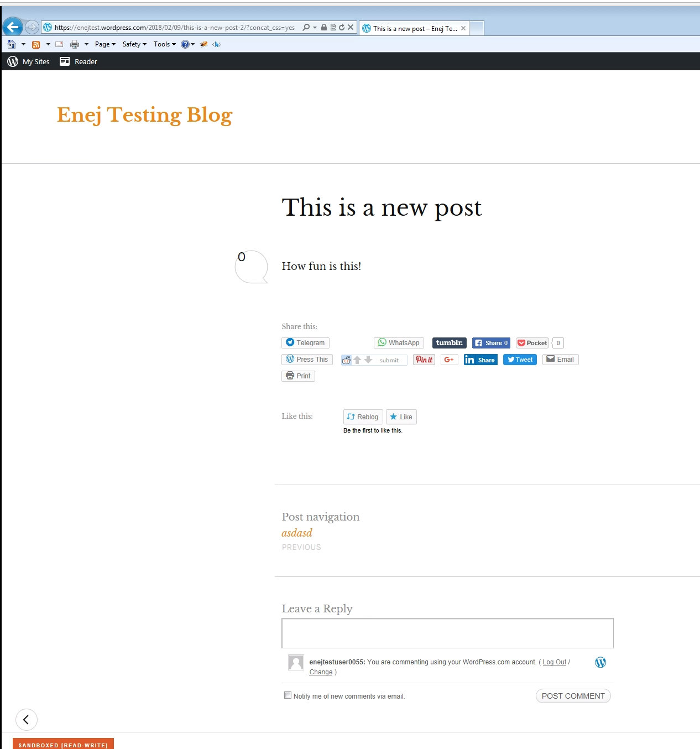Open a new blank tab
700x749 pixels.
coord(477,28)
